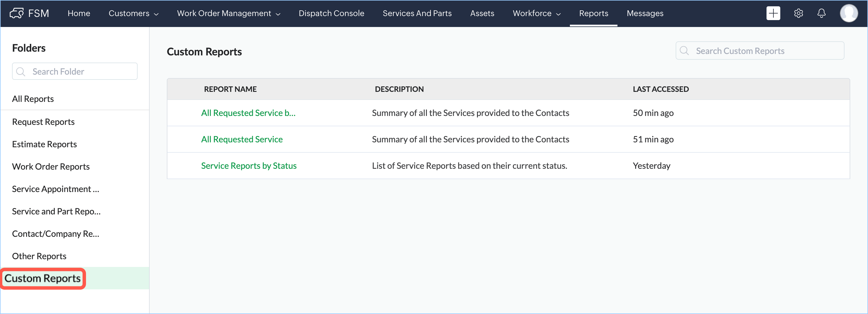Click the 'List of Service Reports based on...' description
This screenshot has height=314, width=868.
pos(469,166)
